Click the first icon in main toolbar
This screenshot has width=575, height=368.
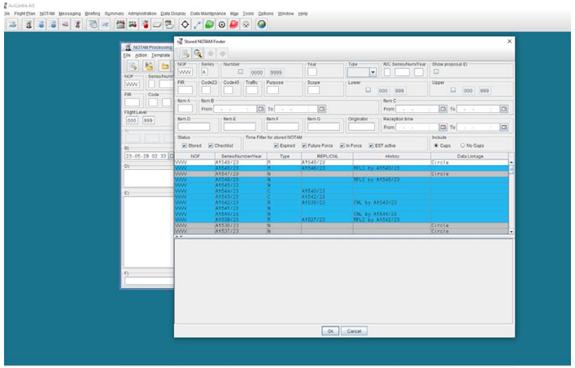13,25
